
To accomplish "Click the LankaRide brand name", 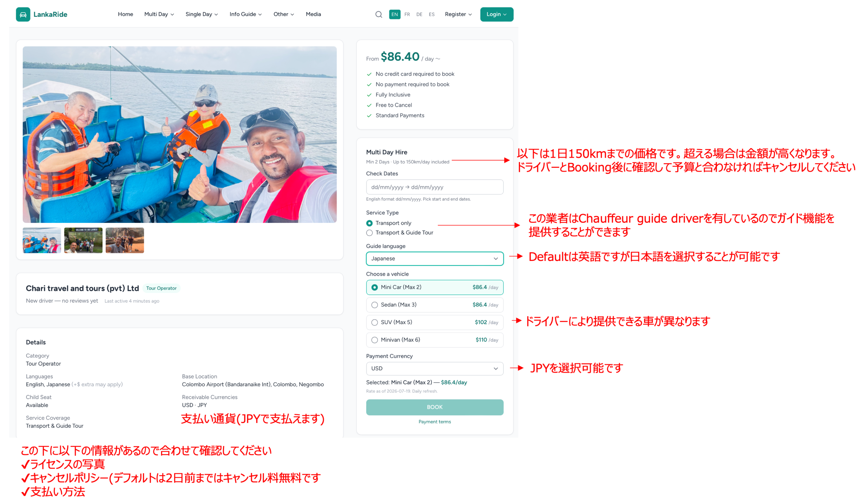I will [50, 14].
